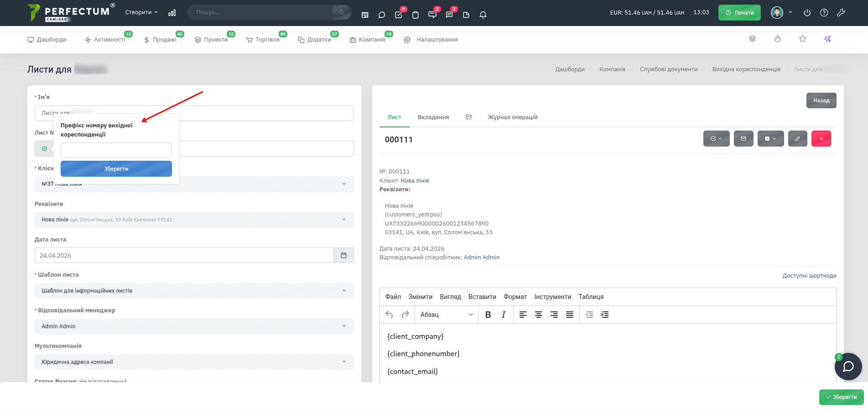Click the pencil edit letter button
This screenshot has width=868, height=410.
click(x=797, y=139)
